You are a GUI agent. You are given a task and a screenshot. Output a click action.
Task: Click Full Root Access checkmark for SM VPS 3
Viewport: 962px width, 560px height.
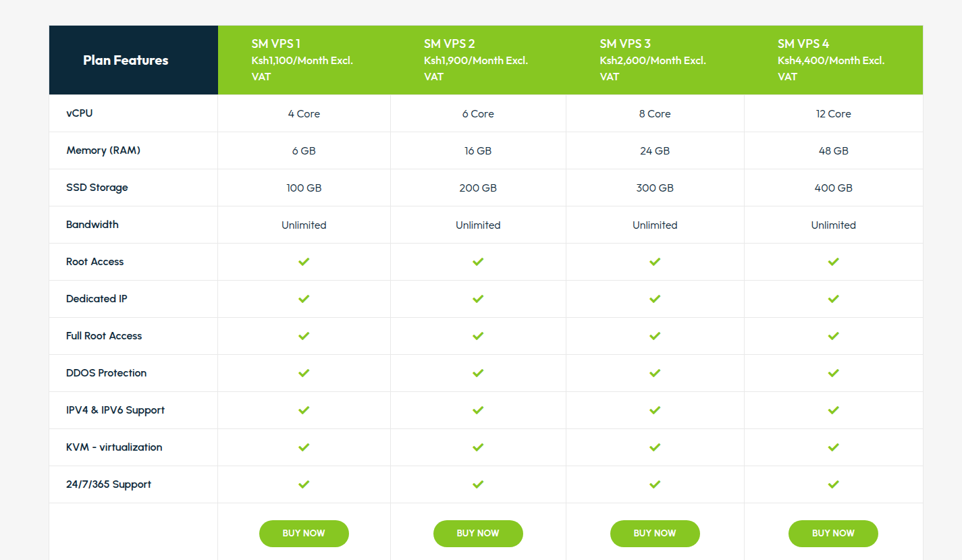(655, 336)
